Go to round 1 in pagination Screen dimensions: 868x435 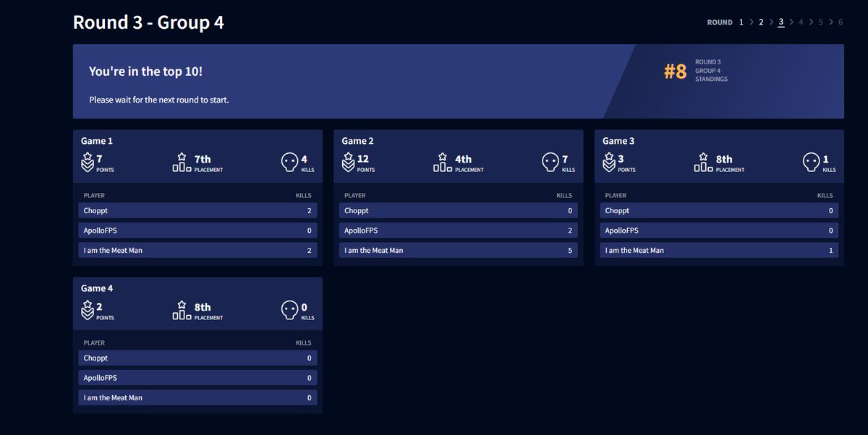[741, 22]
